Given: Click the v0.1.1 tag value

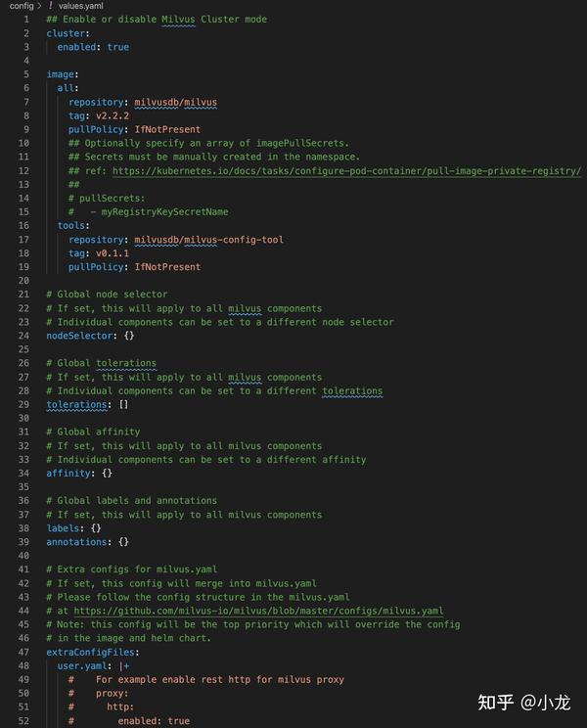Looking at the screenshot, I should (113, 252).
